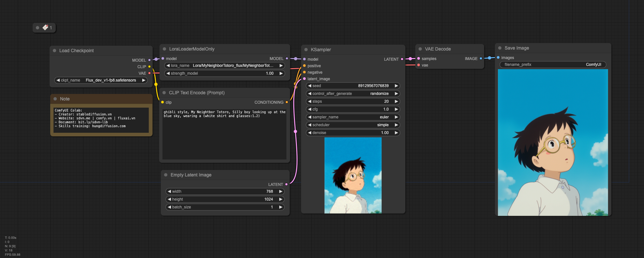Decrease the height value with the left arrow
Screen dimensions: 644x258
[169, 199]
